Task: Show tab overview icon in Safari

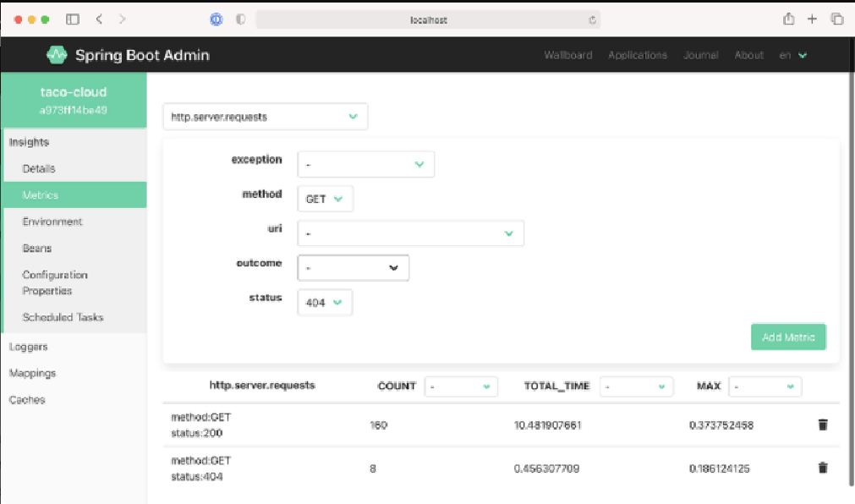Action: pos(837,19)
